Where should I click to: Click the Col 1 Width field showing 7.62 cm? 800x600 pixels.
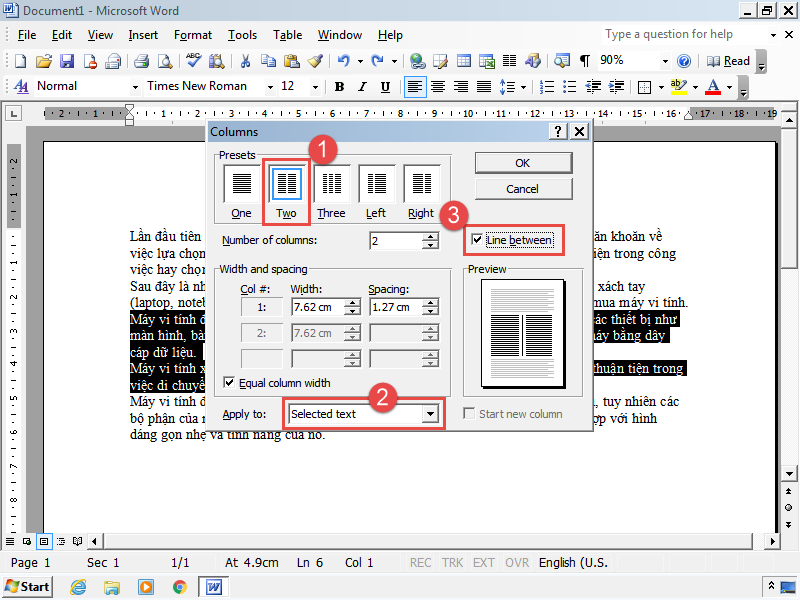point(318,307)
